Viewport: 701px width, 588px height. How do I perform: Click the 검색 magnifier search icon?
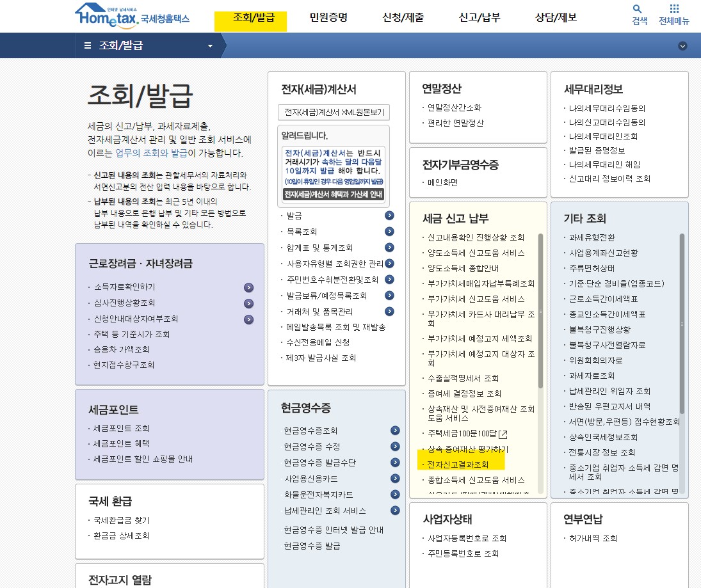point(636,9)
